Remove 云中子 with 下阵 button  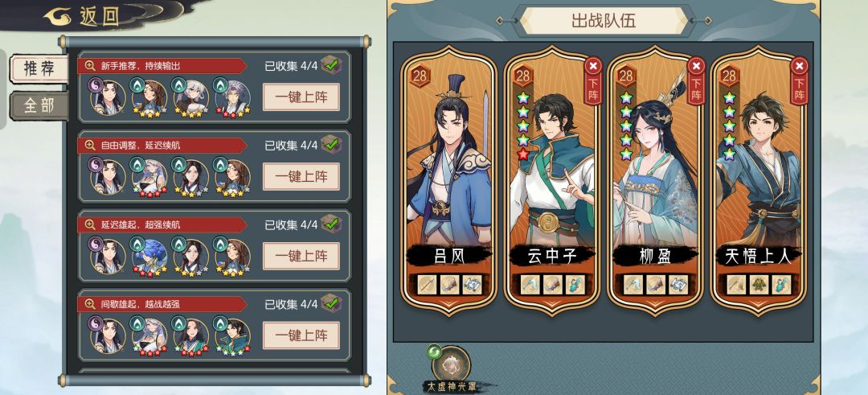(x=593, y=80)
